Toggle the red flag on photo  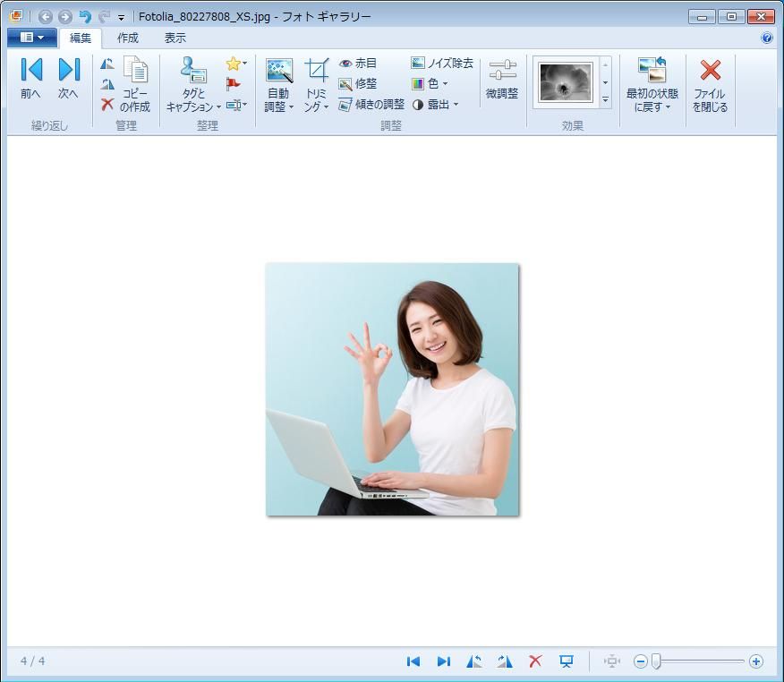coord(234,84)
